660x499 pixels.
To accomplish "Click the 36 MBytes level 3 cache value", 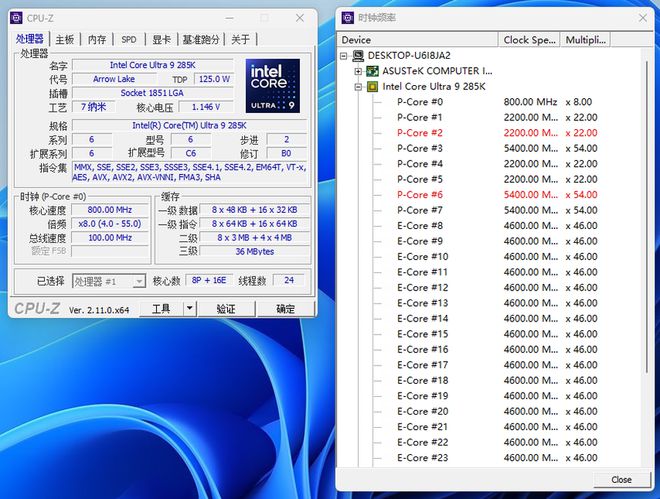I will 255,252.
